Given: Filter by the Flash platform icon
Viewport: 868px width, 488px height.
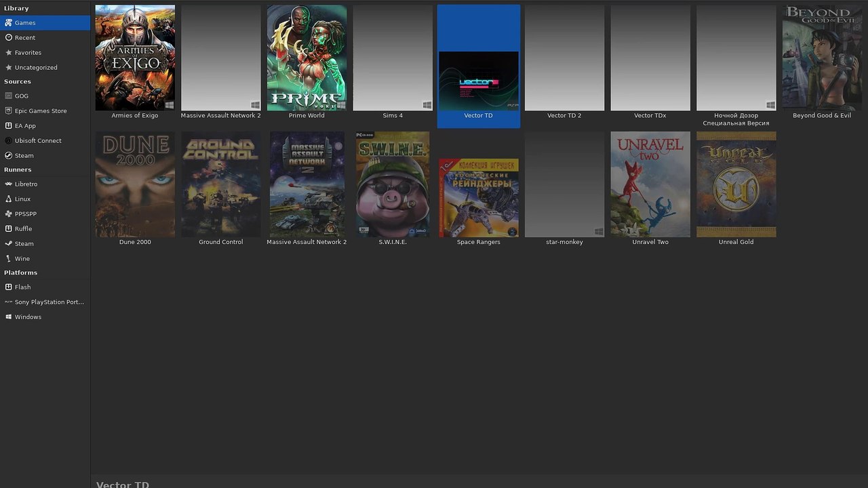Looking at the screenshot, I should click(x=8, y=287).
